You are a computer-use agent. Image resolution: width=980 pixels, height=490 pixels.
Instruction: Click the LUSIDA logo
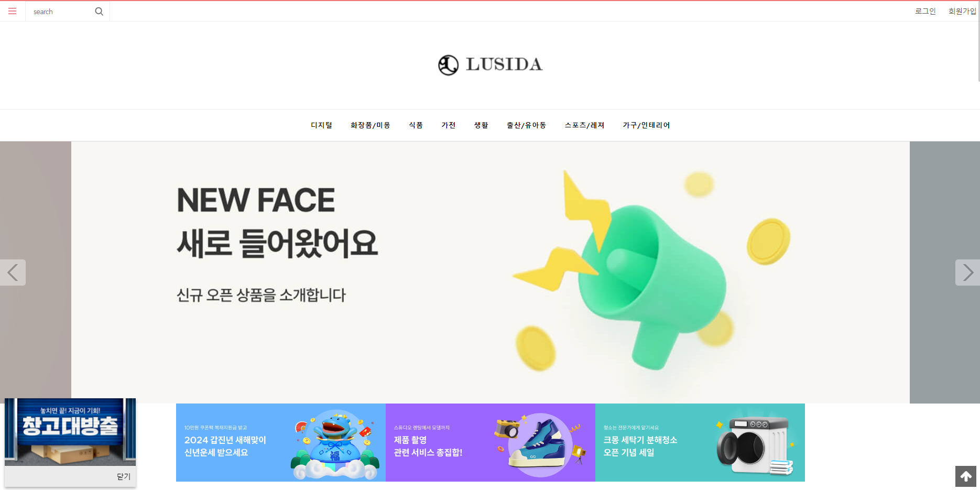tap(490, 65)
